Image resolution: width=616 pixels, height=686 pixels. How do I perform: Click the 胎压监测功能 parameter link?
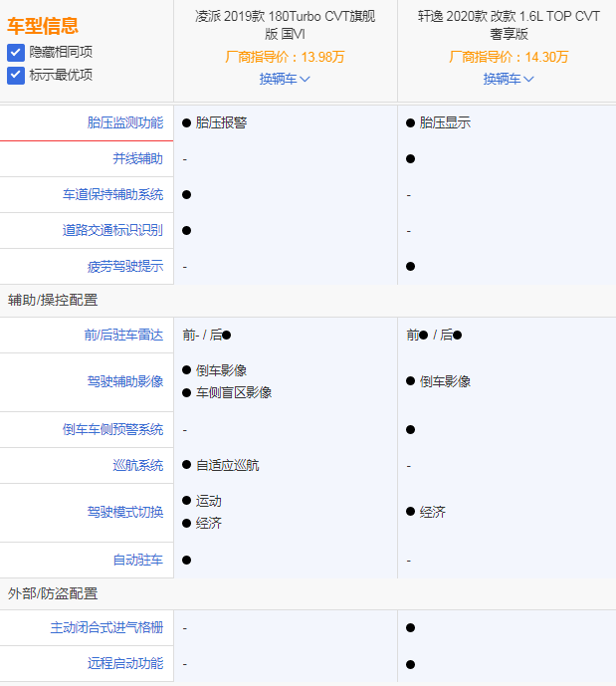124,123
